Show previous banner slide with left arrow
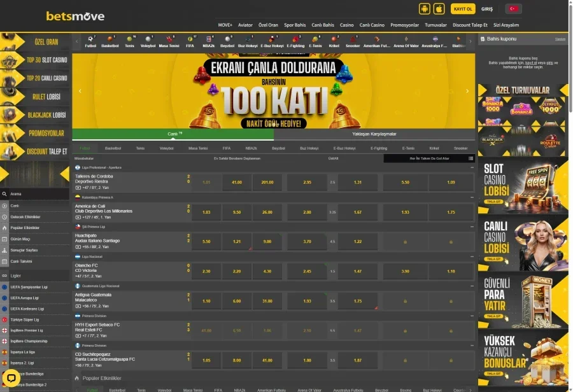The image size is (573, 392). click(x=80, y=91)
